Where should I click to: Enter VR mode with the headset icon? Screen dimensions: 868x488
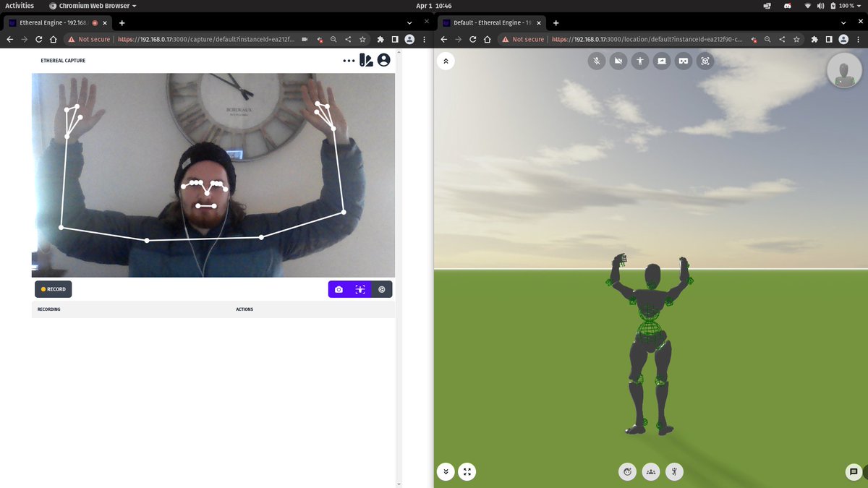click(x=684, y=61)
